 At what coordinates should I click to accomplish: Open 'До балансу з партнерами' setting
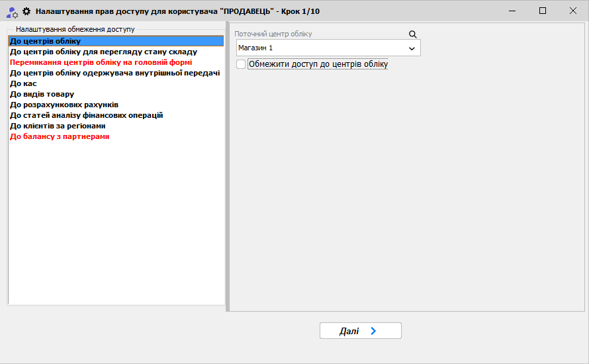tap(60, 136)
